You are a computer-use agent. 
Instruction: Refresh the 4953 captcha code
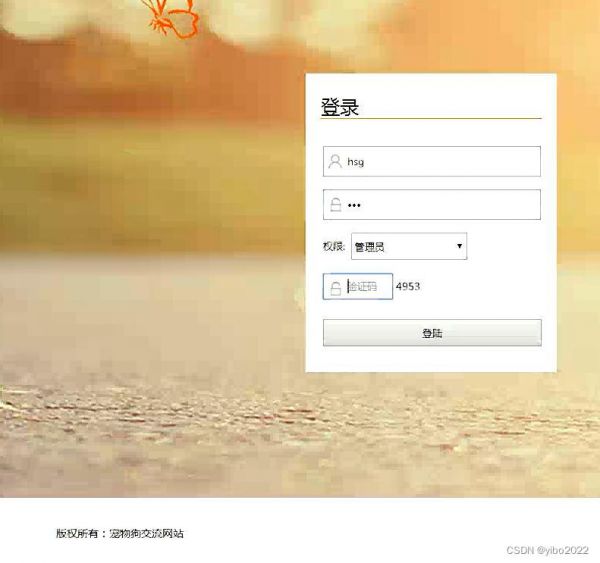pos(408,286)
